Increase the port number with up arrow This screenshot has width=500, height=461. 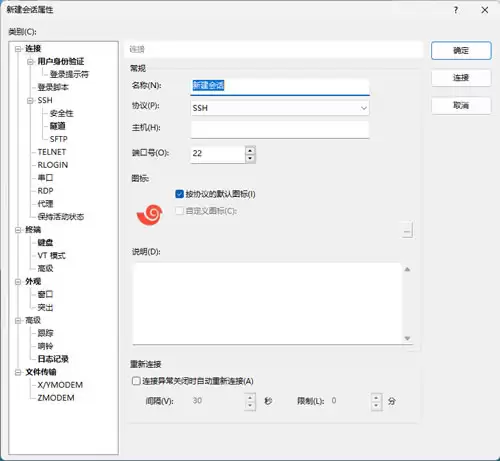pyautogui.click(x=250, y=150)
